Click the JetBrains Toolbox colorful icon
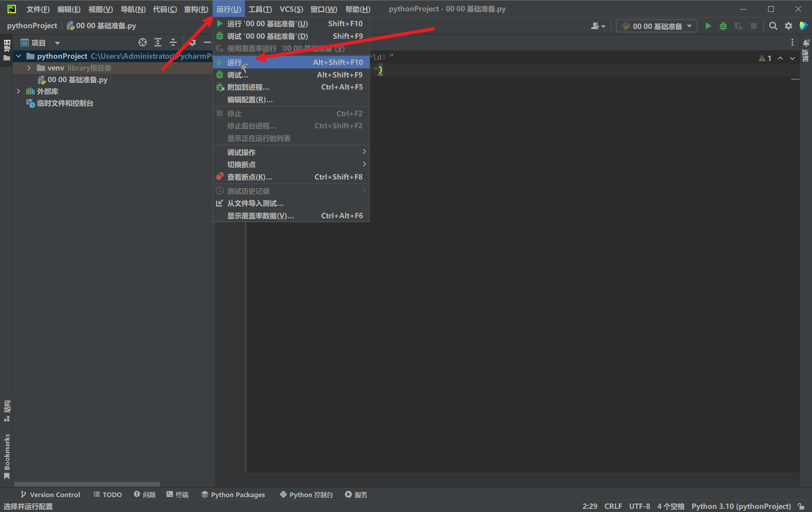Viewport: 812px width, 512px height. pyautogui.click(x=803, y=26)
